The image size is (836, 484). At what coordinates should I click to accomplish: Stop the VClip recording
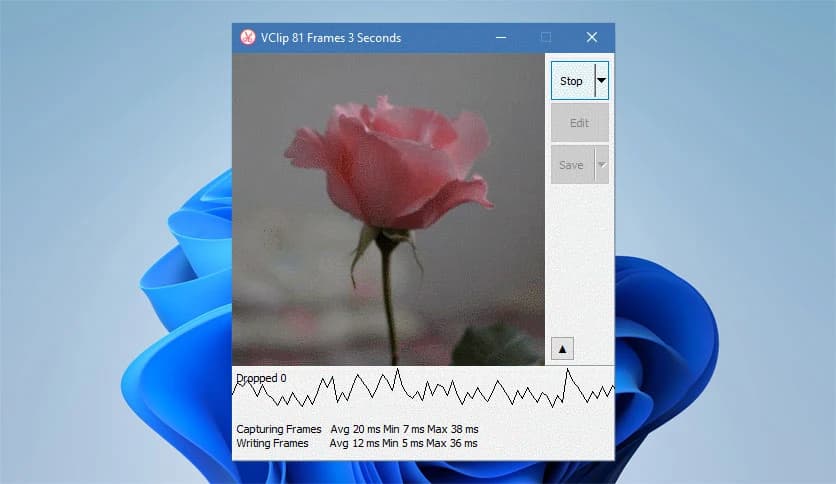click(x=573, y=80)
